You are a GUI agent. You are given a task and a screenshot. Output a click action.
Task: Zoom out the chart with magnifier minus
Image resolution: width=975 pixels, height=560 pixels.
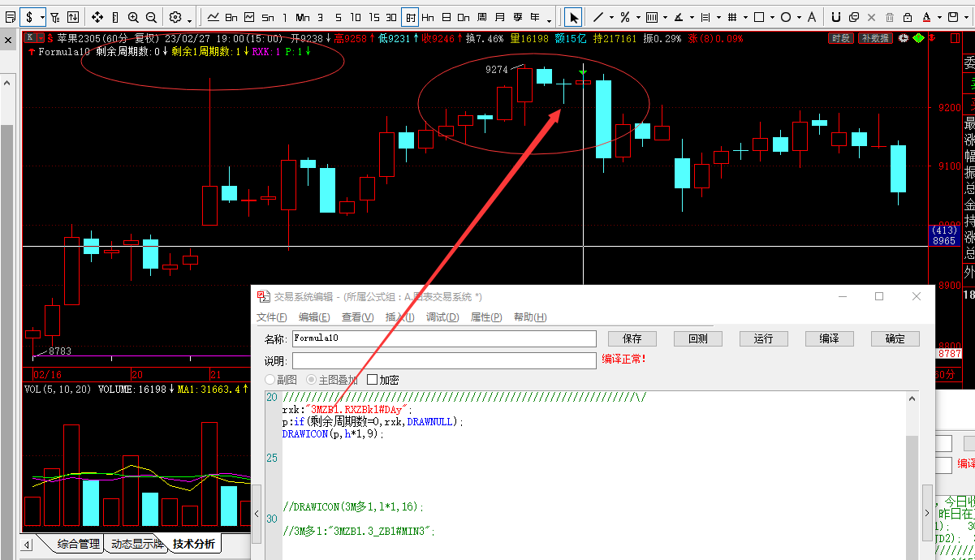pyautogui.click(x=151, y=17)
